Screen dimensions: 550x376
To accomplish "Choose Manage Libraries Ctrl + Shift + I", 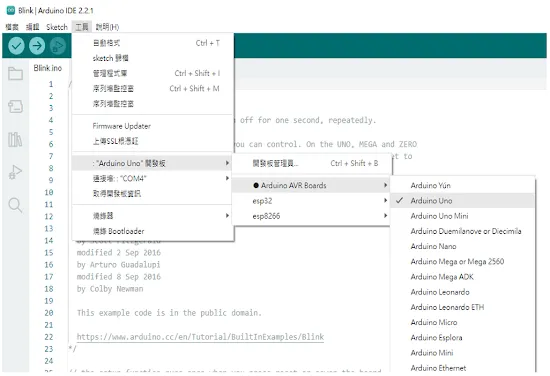I will (x=153, y=73).
